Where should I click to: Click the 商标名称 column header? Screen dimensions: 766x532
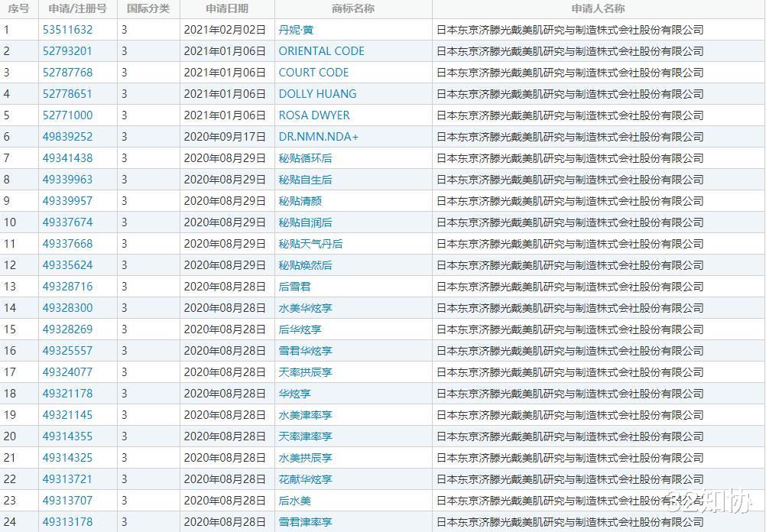(x=353, y=9)
